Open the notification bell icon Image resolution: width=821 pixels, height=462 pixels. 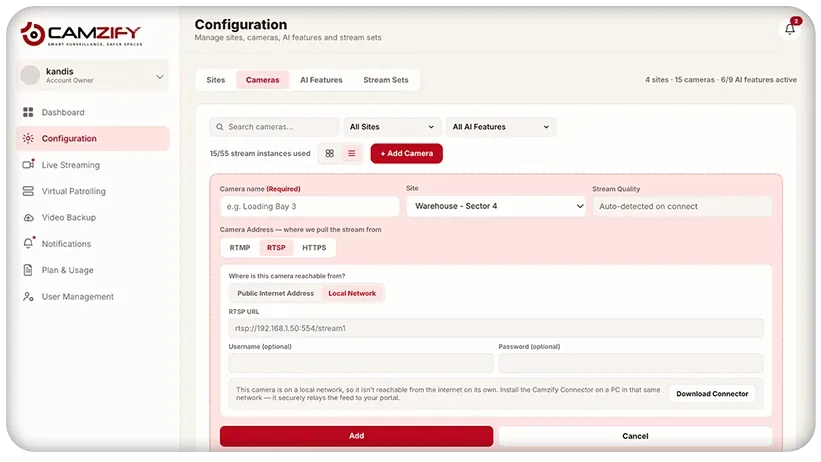coord(790,29)
